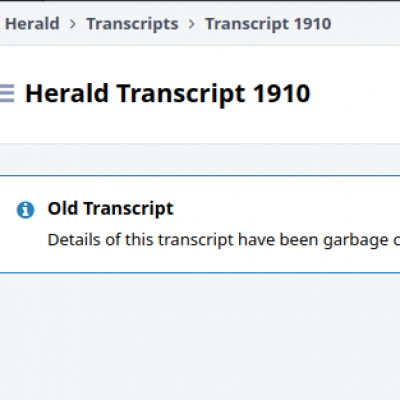Click the Old Transcript notice heading
The image size is (400, 400).
point(110,209)
